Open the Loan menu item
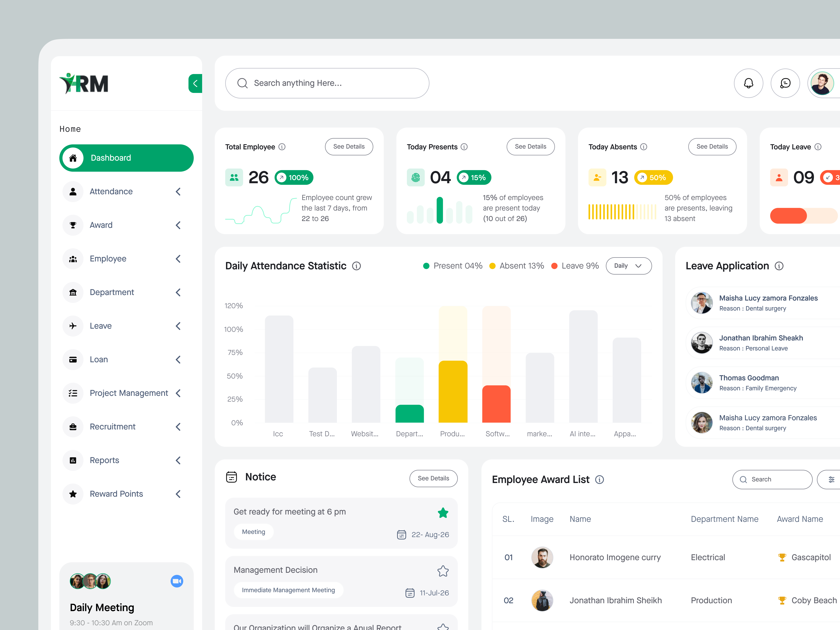Screen dimensions: 840x630 [127, 360]
